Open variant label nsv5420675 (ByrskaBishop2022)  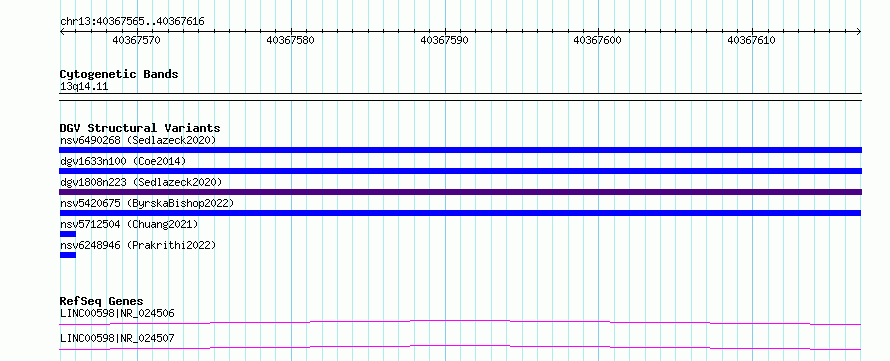pyautogui.click(x=146, y=203)
